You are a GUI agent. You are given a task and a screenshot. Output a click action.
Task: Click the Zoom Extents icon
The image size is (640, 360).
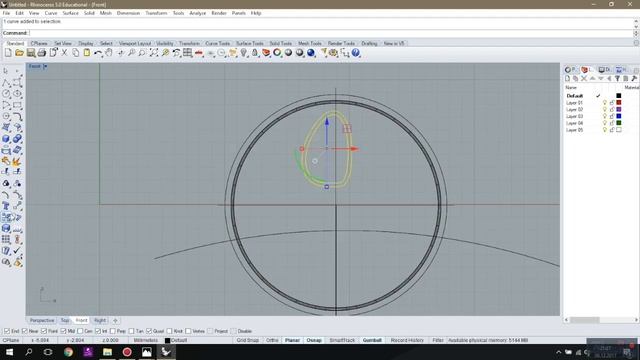[153, 53]
